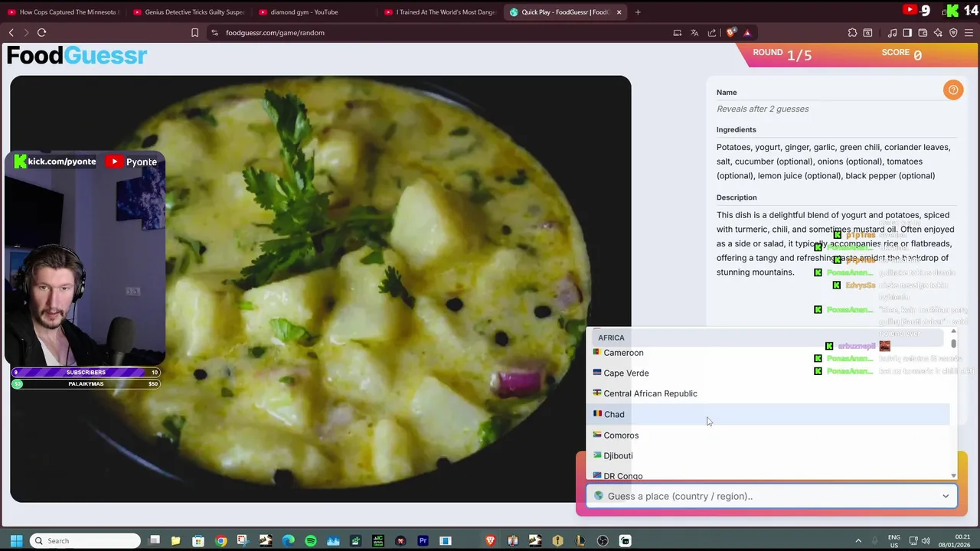Open a new browser tab
This screenshot has width=980, height=551.
pyautogui.click(x=638, y=12)
